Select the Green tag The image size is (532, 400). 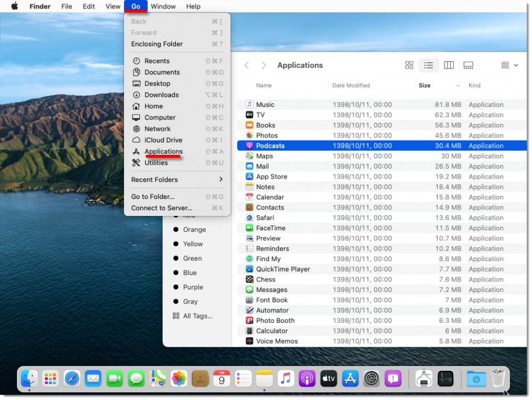pyautogui.click(x=191, y=258)
